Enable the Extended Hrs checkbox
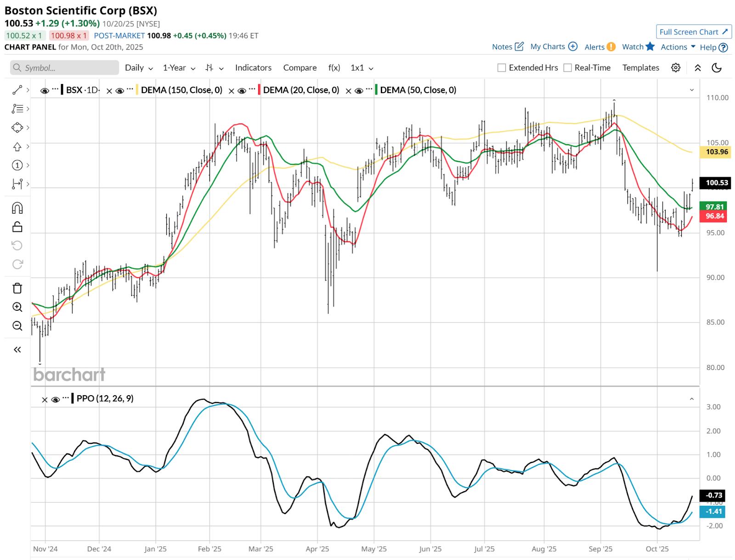Viewport: 735px width, 560px height. [502, 68]
